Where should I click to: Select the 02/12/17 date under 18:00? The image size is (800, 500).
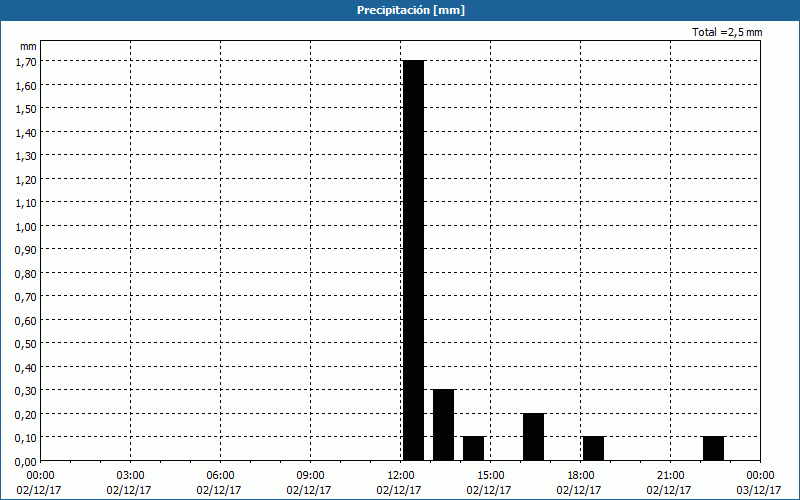pyautogui.click(x=579, y=490)
